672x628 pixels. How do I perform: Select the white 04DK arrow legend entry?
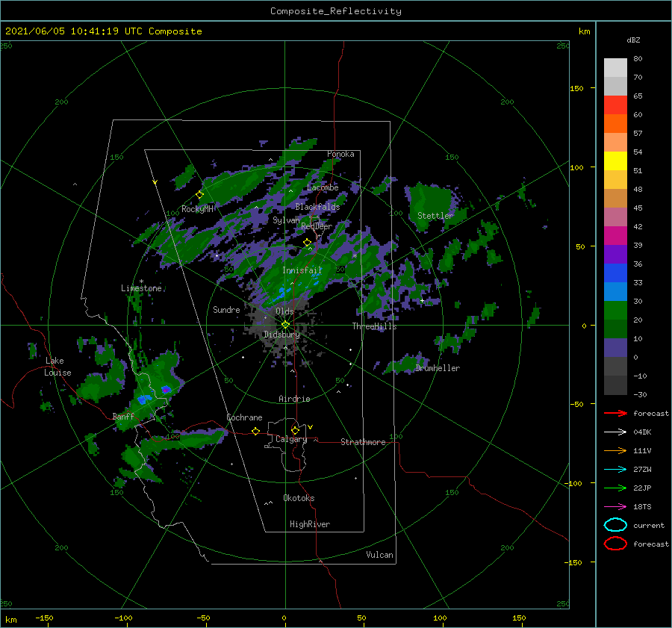coord(615,432)
